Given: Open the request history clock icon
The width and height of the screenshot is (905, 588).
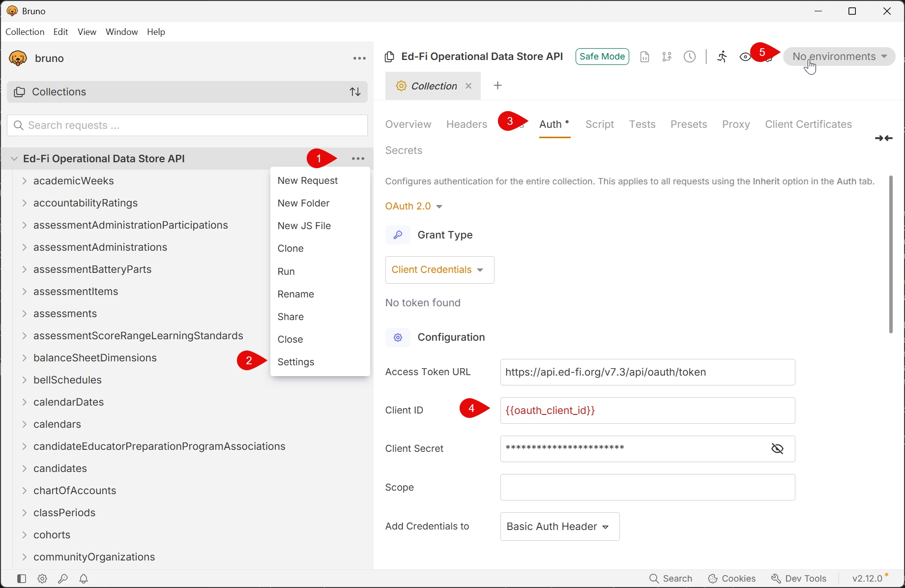Looking at the screenshot, I should 690,57.
